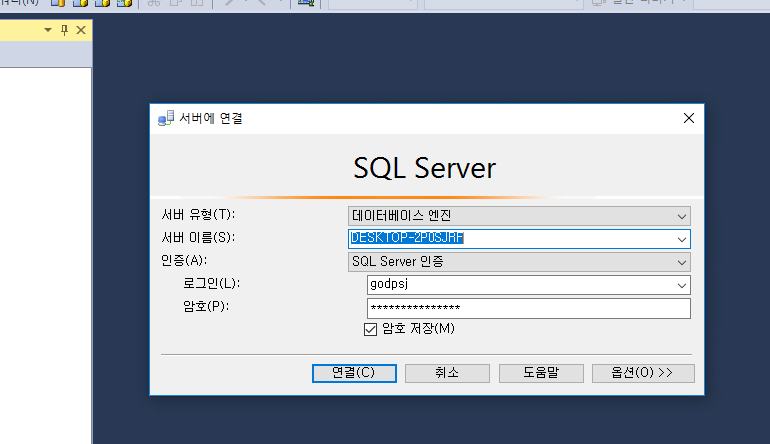The width and height of the screenshot is (770, 444).
Task: Expand options with 옵션(O) >> button
Action: 643,373
